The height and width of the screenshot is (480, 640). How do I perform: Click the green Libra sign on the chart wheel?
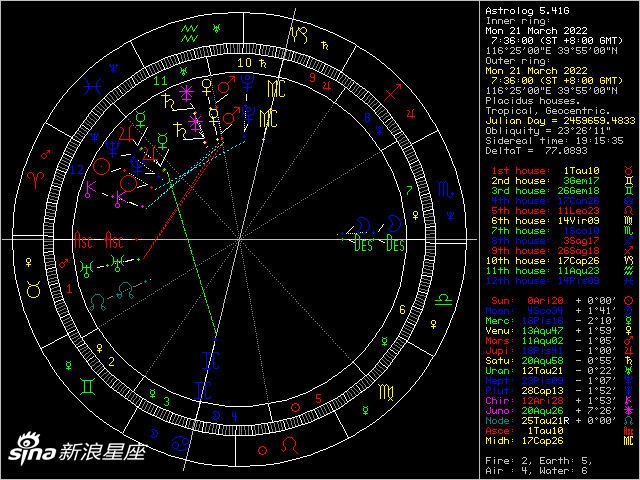pos(444,298)
